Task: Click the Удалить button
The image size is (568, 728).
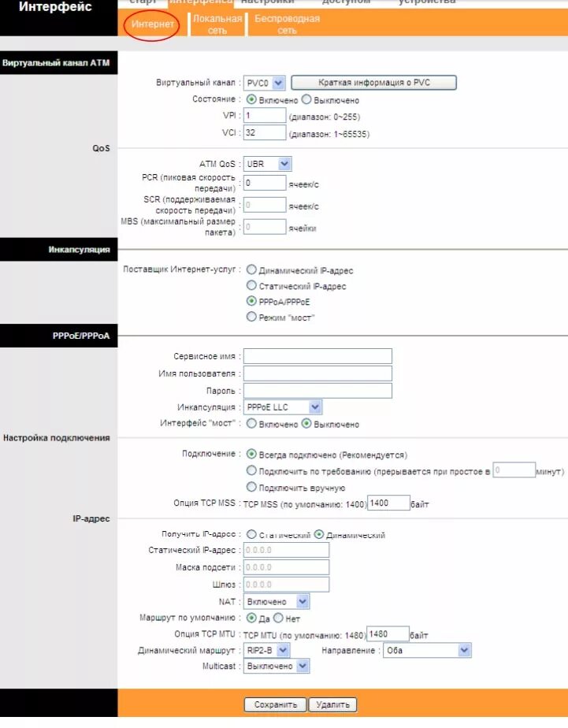Action: point(332,705)
